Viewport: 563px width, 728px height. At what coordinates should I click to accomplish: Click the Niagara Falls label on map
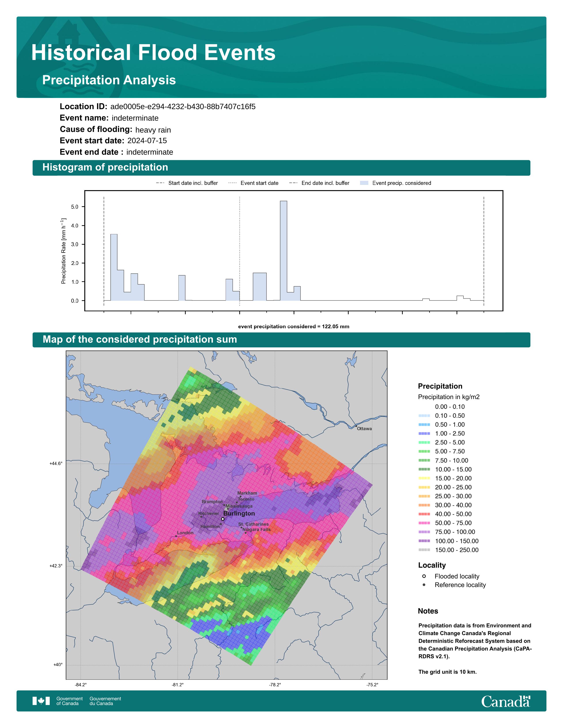[x=257, y=529]
